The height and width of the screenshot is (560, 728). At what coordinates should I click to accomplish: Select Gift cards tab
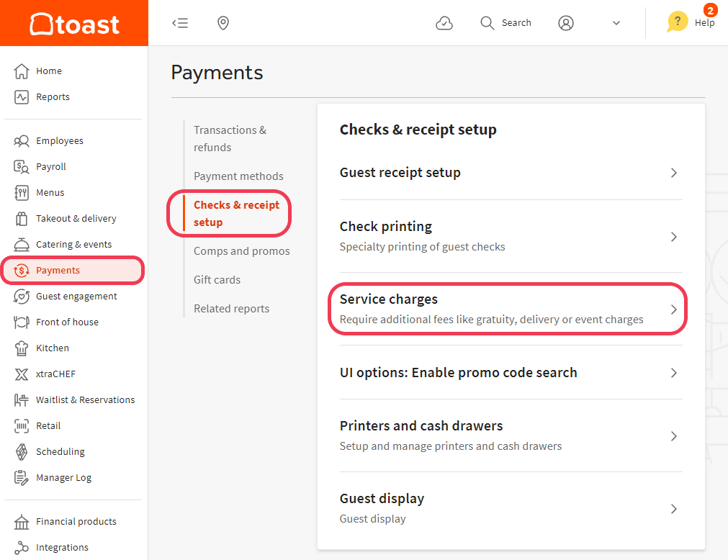[217, 280]
